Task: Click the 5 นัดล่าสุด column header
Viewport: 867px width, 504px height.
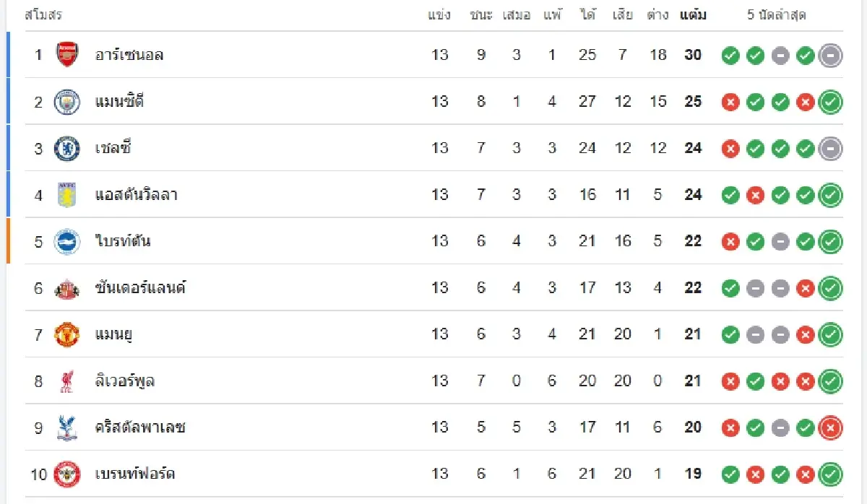Action: [x=777, y=14]
